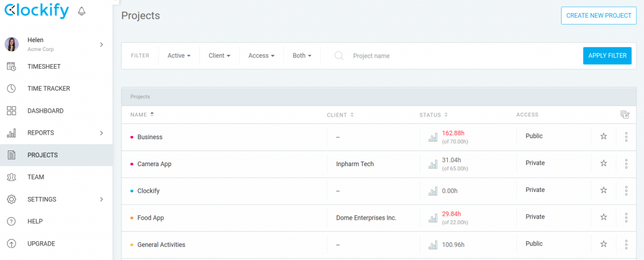Open the General Activities project
Image resolution: width=644 pixels, height=260 pixels.
click(x=162, y=244)
